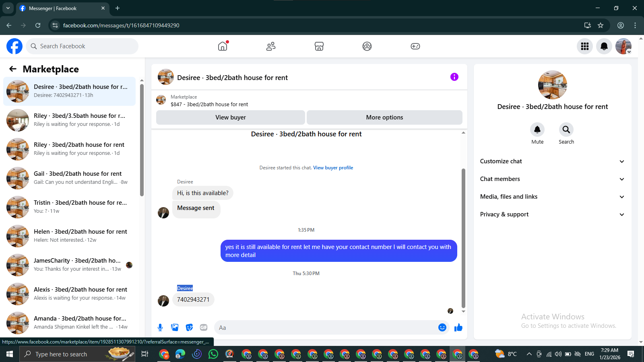Click the conversation list scrollbar thumb

click(142, 140)
